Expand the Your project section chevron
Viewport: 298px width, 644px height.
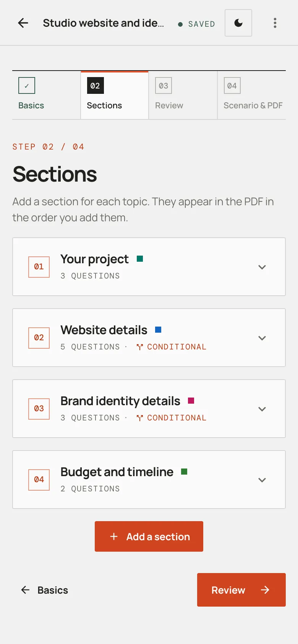(x=262, y=267)
